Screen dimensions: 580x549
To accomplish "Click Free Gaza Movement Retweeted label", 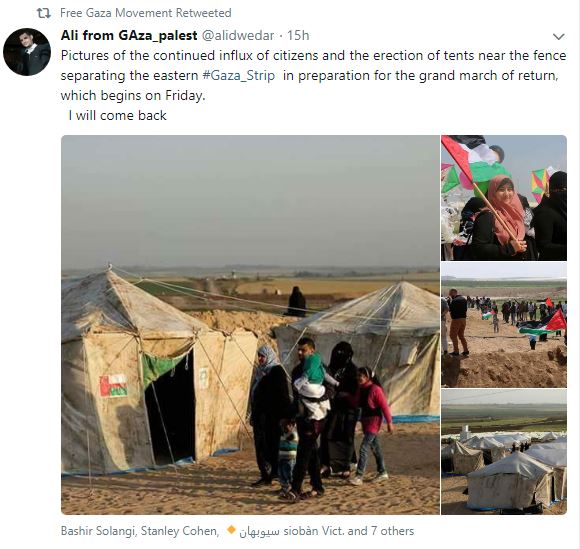I will point(145,13).
